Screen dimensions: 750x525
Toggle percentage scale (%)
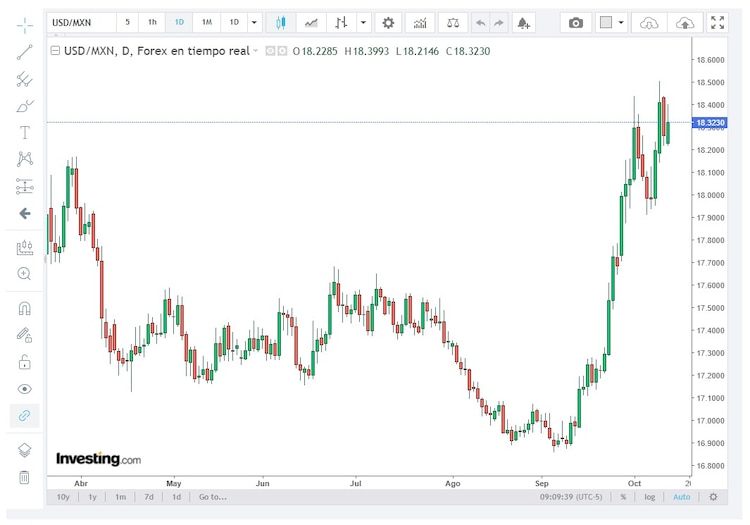pos(623,497)
